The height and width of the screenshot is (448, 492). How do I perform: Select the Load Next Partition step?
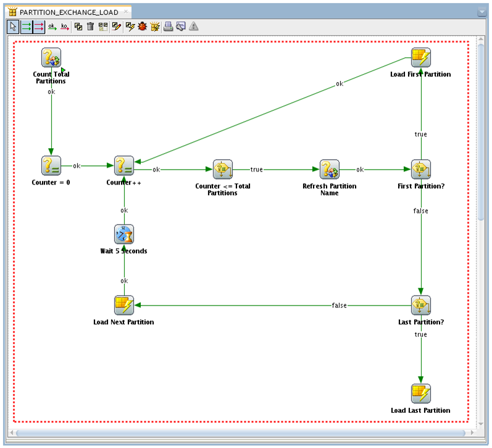pos(124,305)
